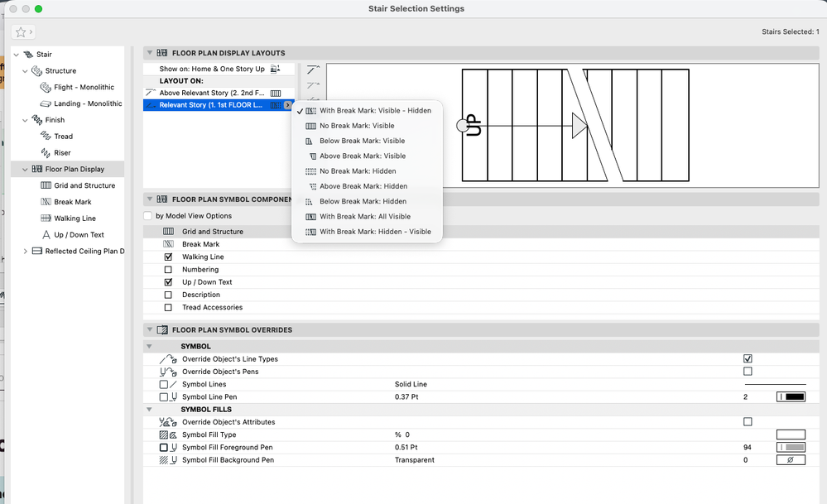Screen dimensions: 827x504
Task: Collapse Floor Plan Display tree branch
Action: tap(25, 169)
